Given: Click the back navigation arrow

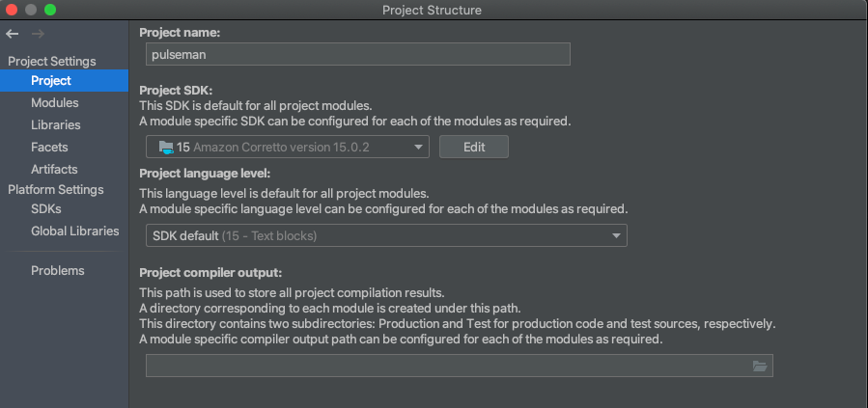Looking at the screenshot, I should click(x=13, y=35).
